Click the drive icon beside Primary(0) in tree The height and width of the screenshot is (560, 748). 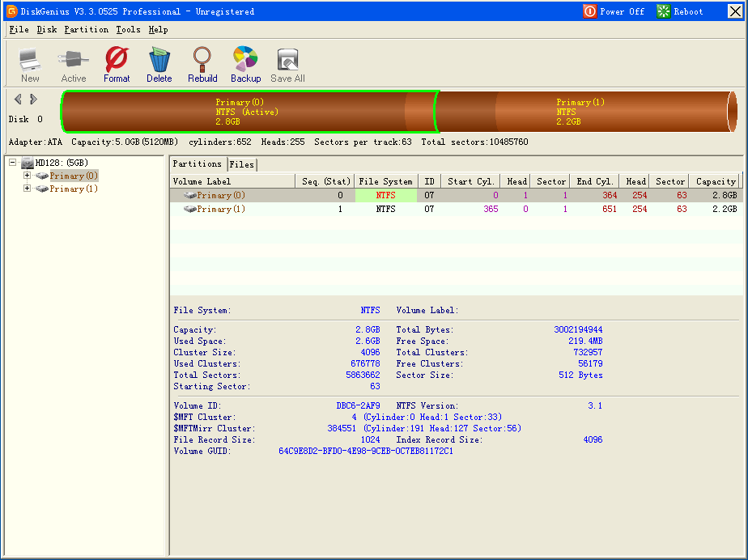pyautogui.click(x=42, y=176)
